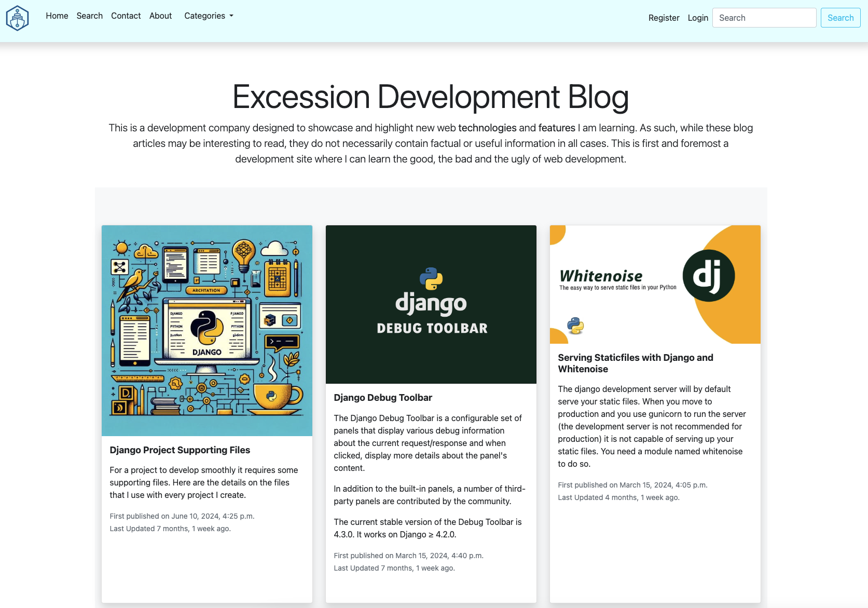Click 'First published on June 10, 2024' text

(x=182, y=516)
